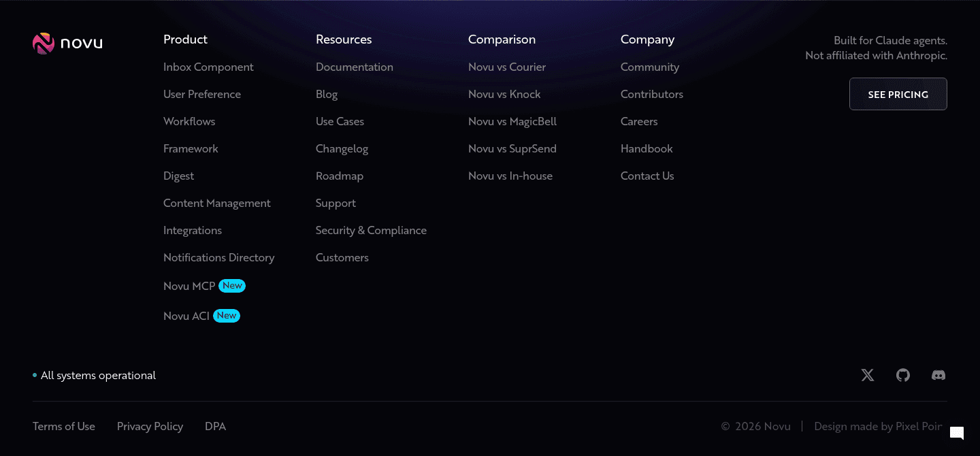This screenshot has height=456, width=980.
Task: Open the Use Cases link
Action: [340, 121]
